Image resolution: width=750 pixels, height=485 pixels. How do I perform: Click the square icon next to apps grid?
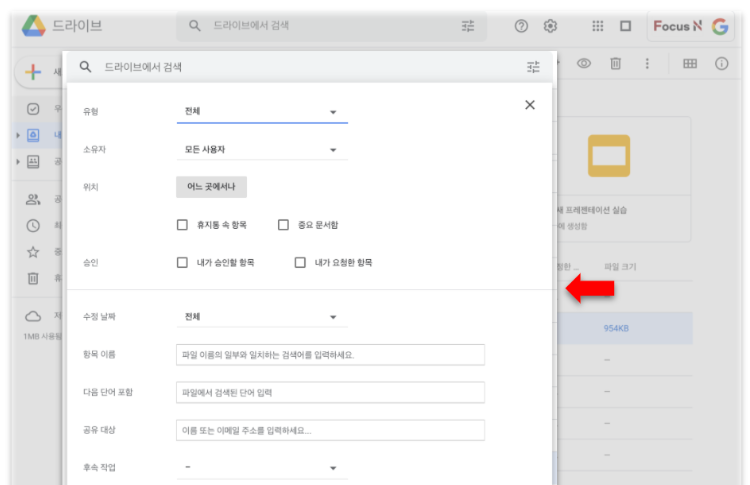point(626,26)
